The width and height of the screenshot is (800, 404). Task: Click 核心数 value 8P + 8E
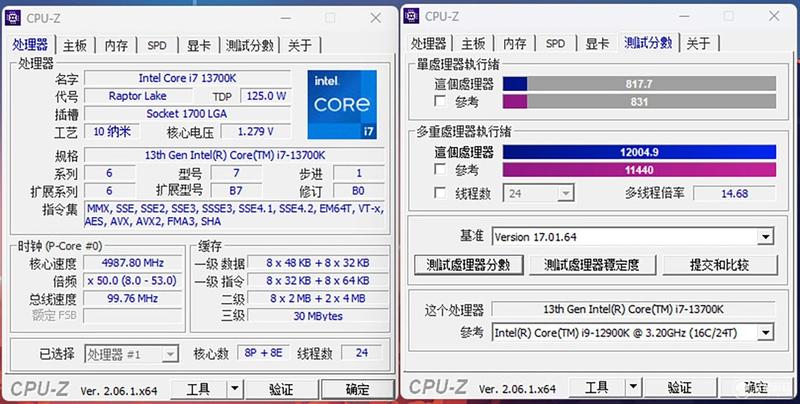coord(263,352)
